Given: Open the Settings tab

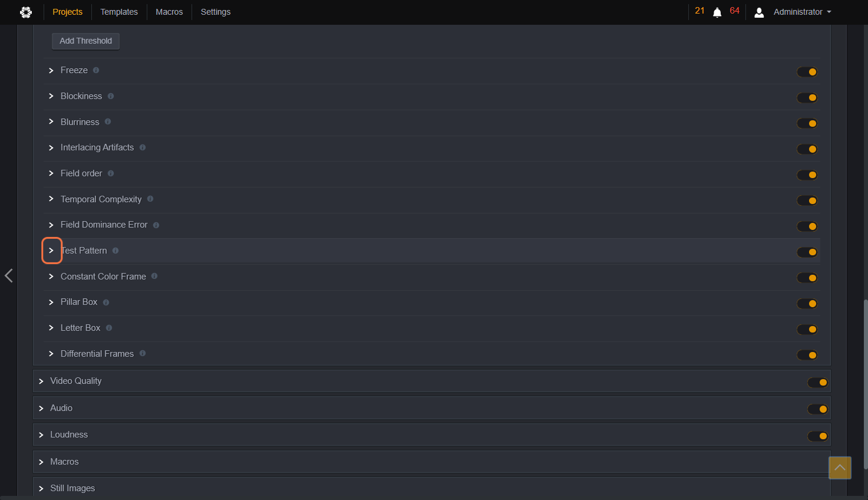Looking at the screenshot, I should click(x=216, y=12).
